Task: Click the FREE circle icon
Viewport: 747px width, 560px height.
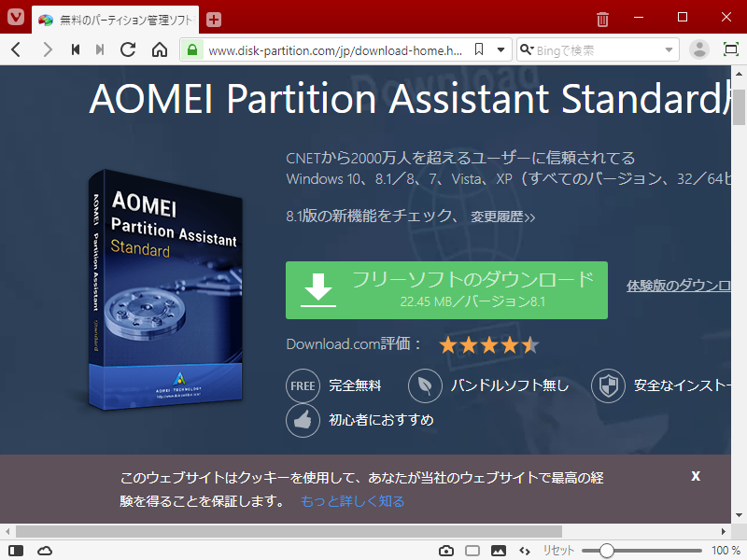Action: (x=303, y=385)
